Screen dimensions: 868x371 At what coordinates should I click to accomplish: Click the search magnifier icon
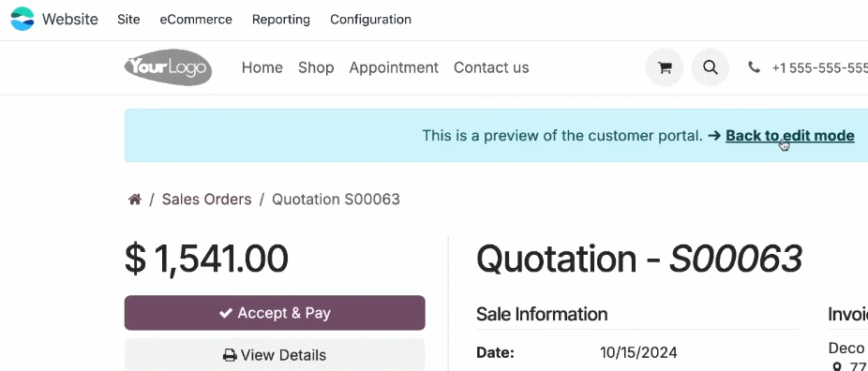click(x=711, y=67)
